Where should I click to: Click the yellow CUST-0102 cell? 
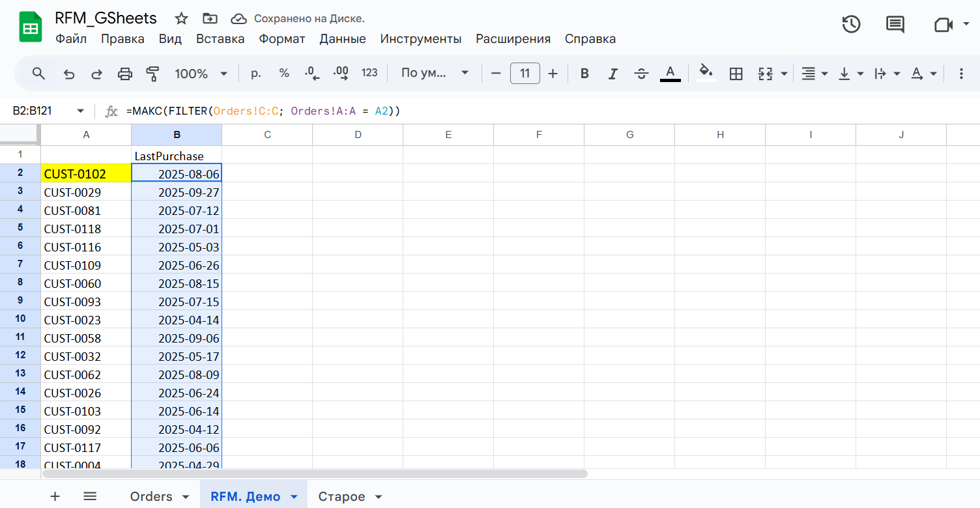86,173
